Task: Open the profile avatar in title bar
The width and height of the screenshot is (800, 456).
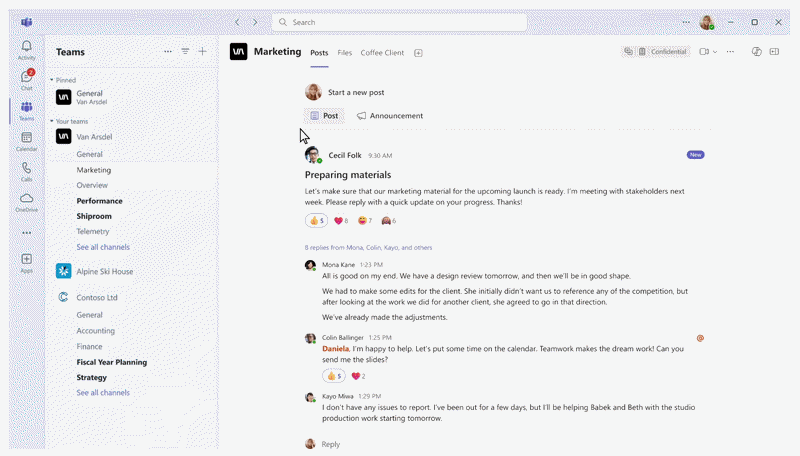Action: (707, 22)
